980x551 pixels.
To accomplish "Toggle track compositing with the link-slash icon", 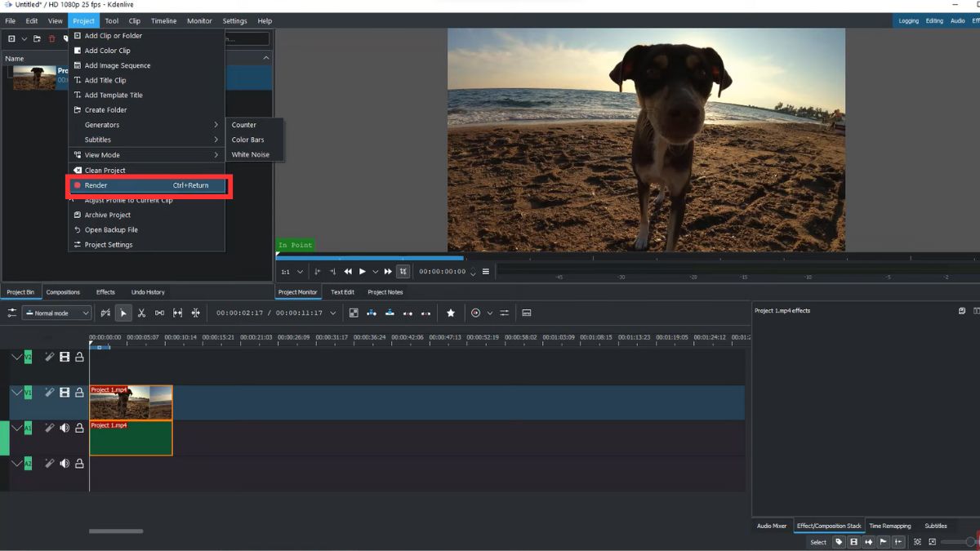I will (x=105, y=313).
